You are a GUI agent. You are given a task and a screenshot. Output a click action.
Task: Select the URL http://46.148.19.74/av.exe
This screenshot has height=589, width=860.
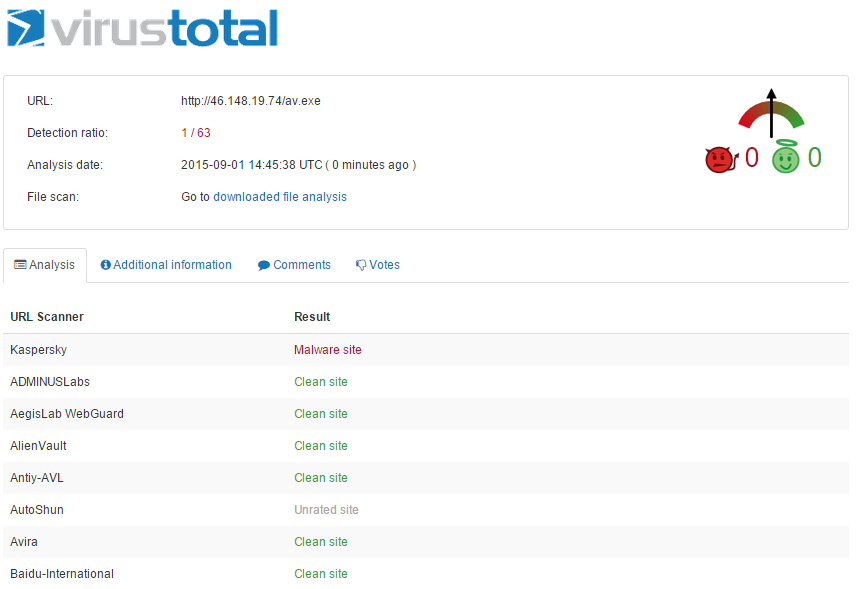251,101
